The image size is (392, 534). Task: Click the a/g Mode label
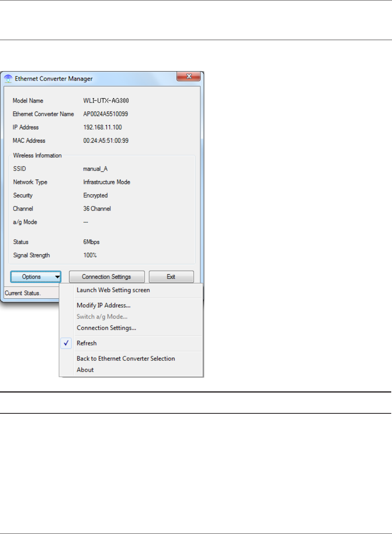(x=25, y=222)
